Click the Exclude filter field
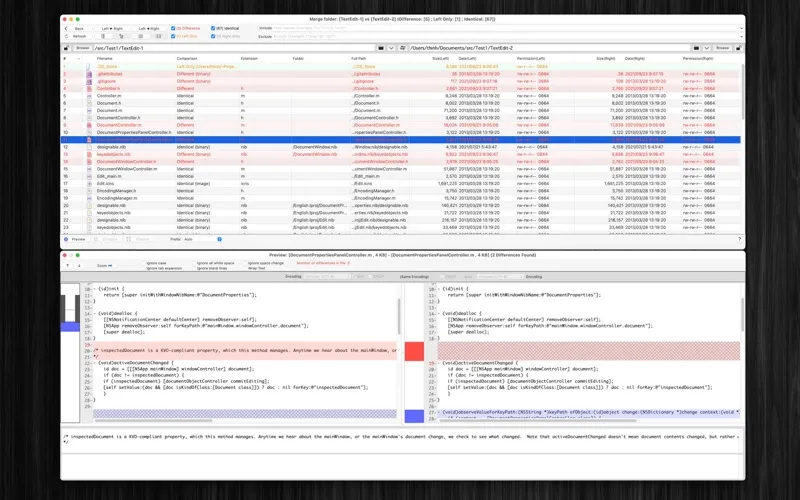 tap(505, 36)
